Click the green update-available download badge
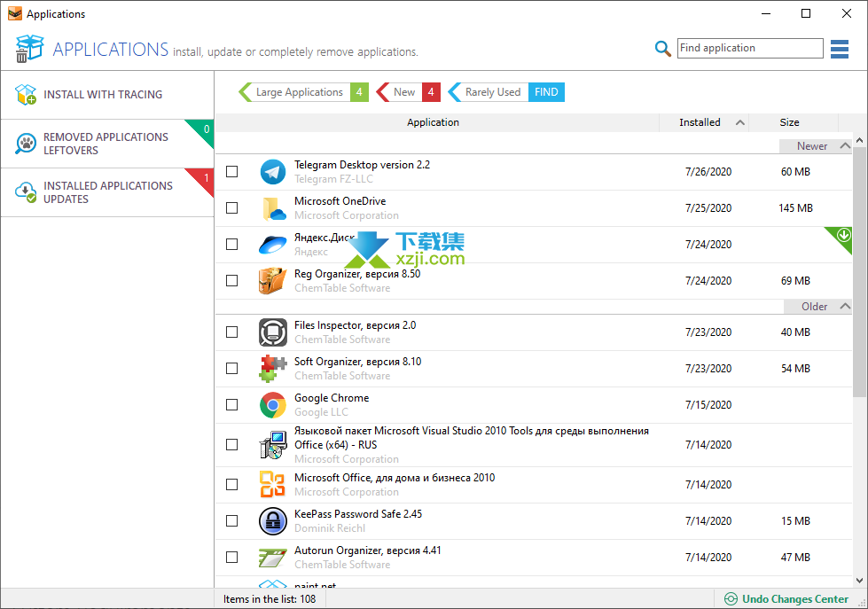 coord(843,235)
